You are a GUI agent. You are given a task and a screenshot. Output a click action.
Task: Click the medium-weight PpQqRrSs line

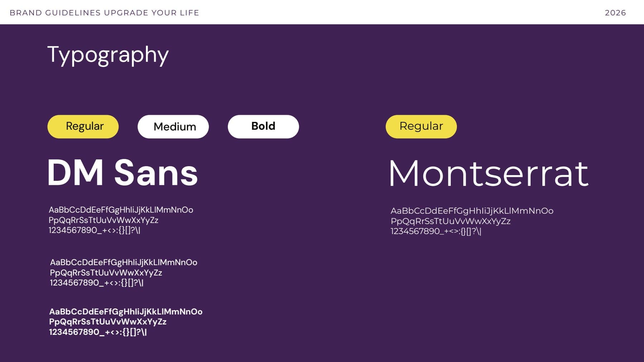[x=106, y=273]
